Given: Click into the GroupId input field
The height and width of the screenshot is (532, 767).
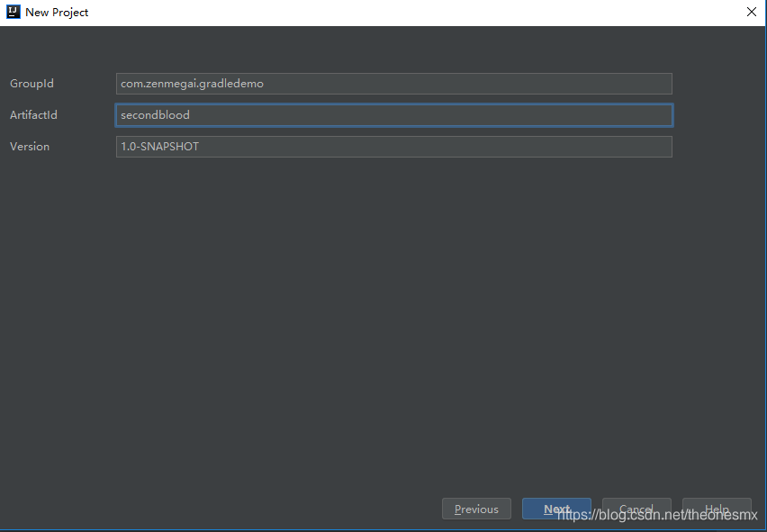Looking at the screenshot, I should [393, 84].
